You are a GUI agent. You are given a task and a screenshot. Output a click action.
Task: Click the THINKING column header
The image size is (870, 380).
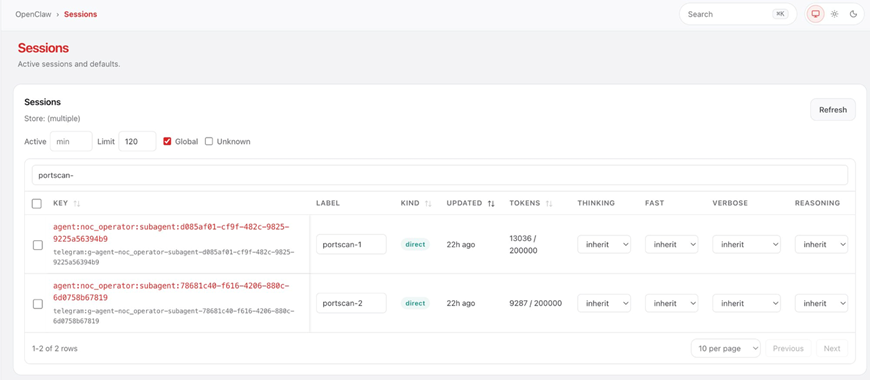point(596,204)
